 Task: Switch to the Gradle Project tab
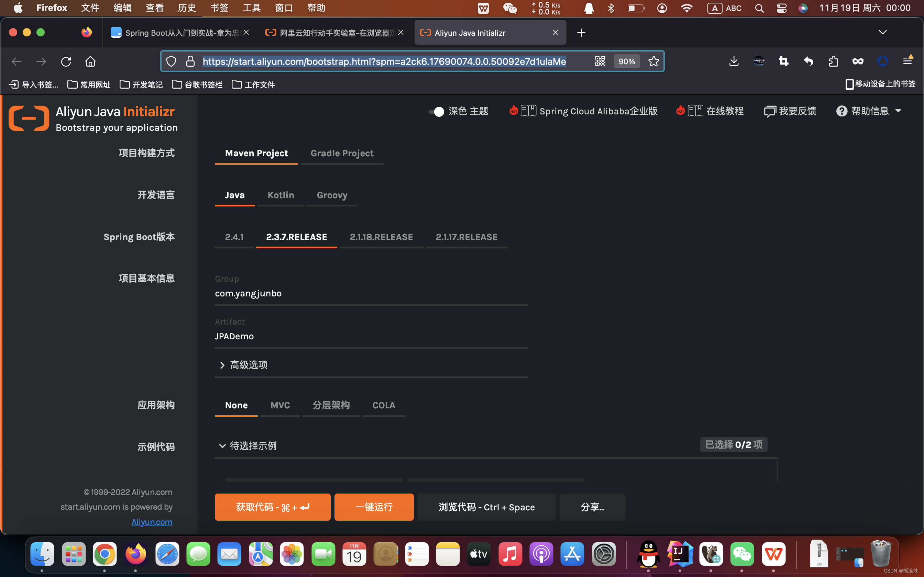coord(342,153)
